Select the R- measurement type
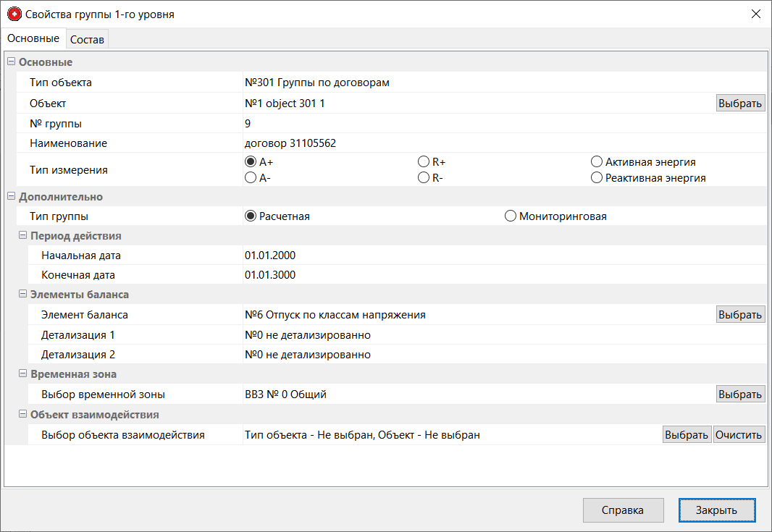Screen dimensions: 772x532 423,177
